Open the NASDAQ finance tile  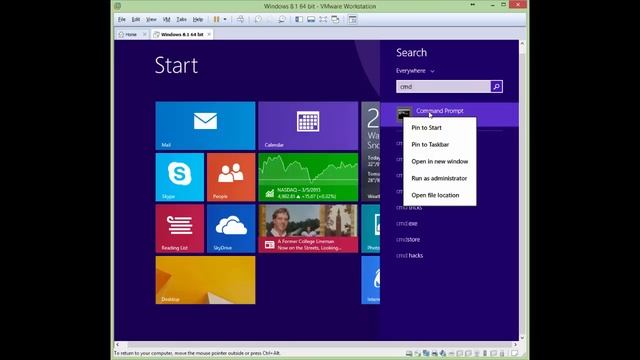pos(308,177)
